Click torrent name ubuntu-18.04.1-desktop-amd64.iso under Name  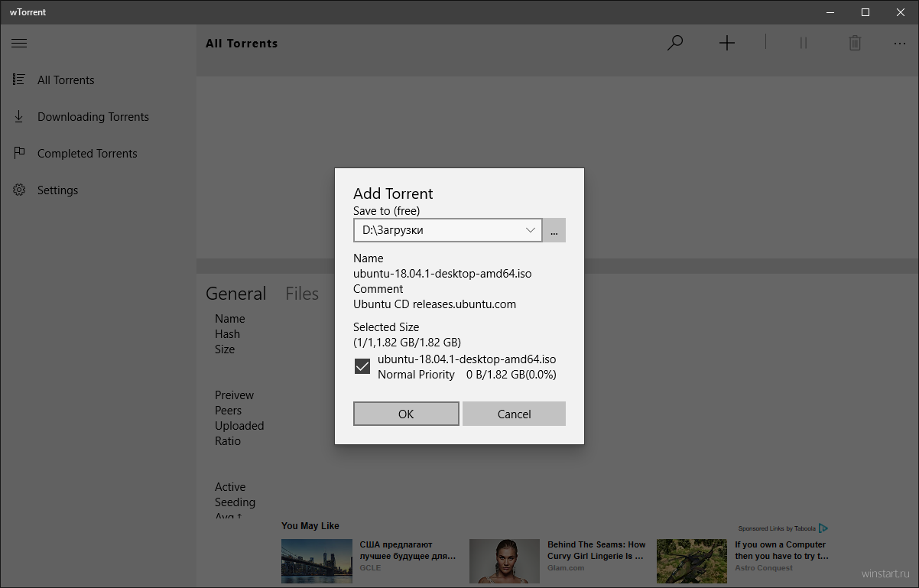point(442,274)
